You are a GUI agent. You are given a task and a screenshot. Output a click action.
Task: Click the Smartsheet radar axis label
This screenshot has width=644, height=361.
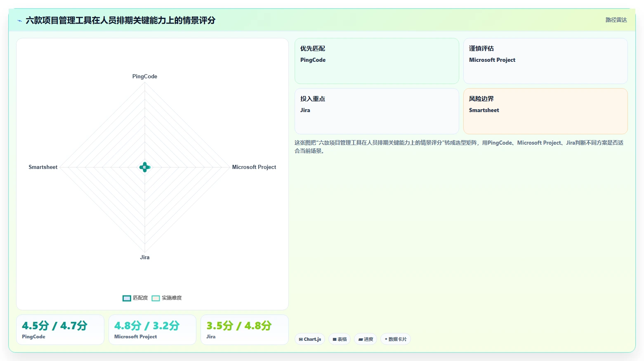point(43,167)
